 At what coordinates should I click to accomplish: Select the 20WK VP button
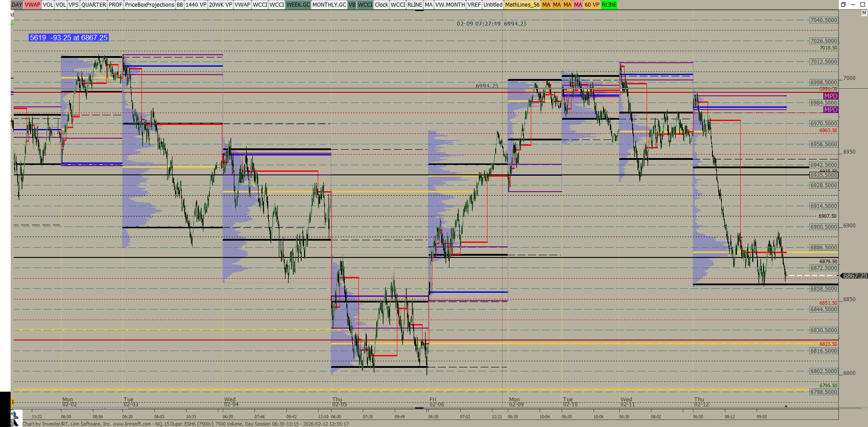pyautogui.click(x=220, y=5)
